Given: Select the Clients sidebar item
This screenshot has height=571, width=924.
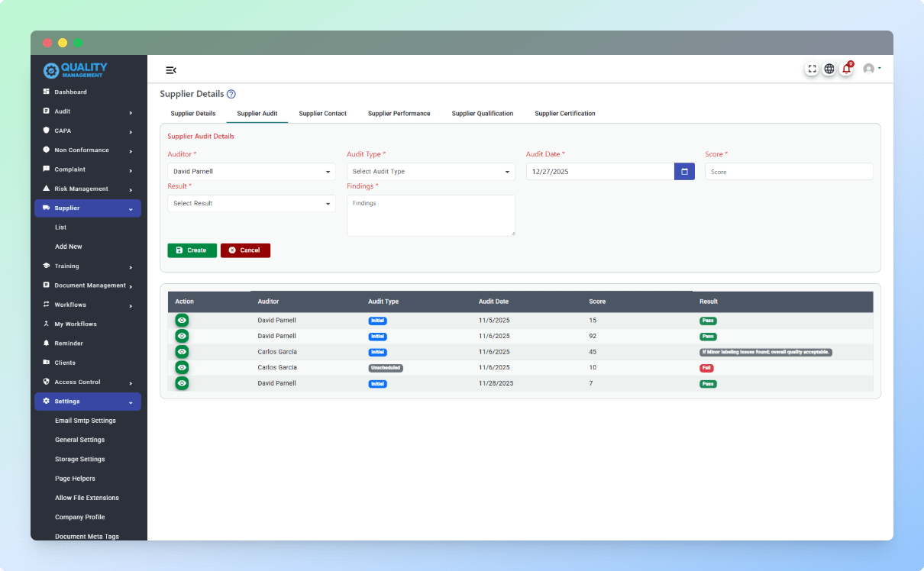Looking at the screenshot, I should (65, 362).
